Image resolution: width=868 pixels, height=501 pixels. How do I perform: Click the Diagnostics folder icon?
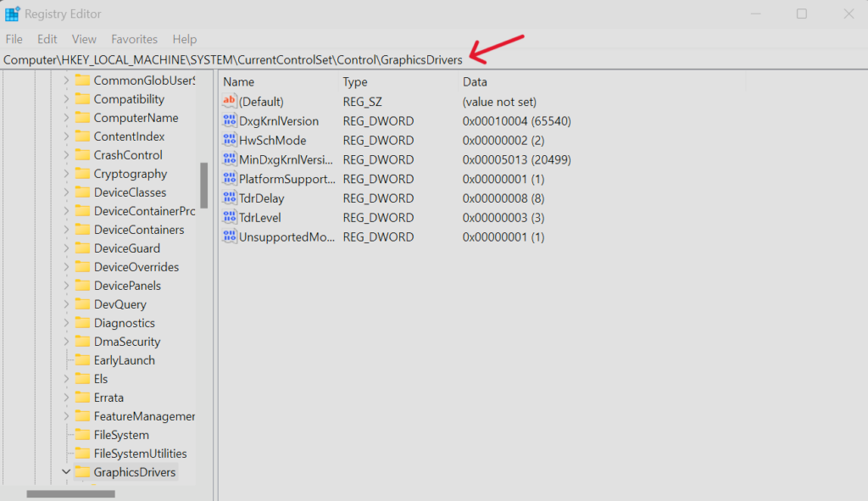[82, 323]
